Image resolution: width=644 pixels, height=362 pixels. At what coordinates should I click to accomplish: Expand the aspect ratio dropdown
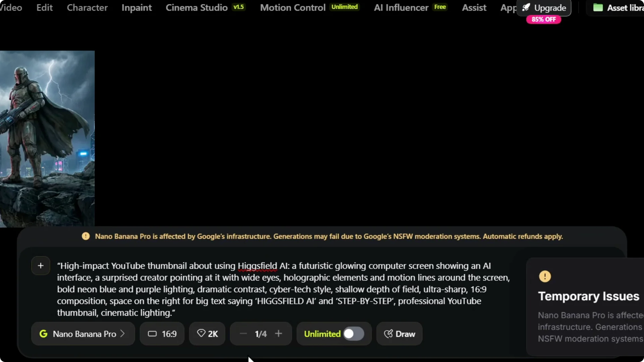162,334
